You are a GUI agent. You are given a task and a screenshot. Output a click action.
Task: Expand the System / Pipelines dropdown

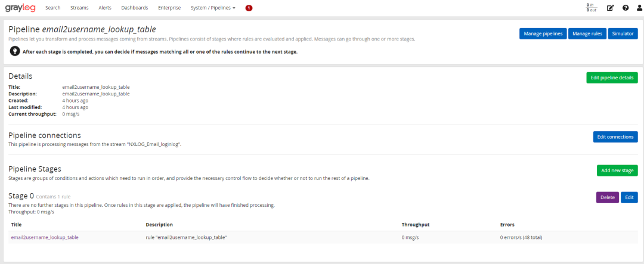click(x=213, y=8)
